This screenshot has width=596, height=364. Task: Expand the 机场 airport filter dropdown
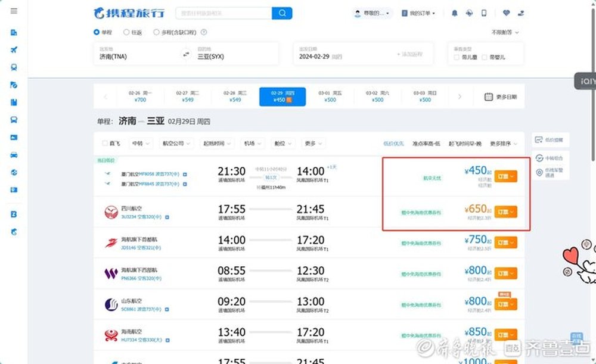252,143
